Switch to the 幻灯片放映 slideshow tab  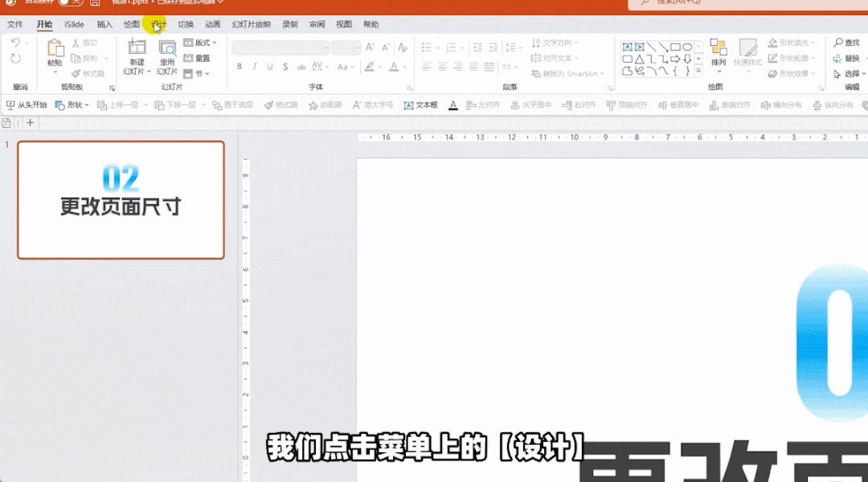(251, 24)
